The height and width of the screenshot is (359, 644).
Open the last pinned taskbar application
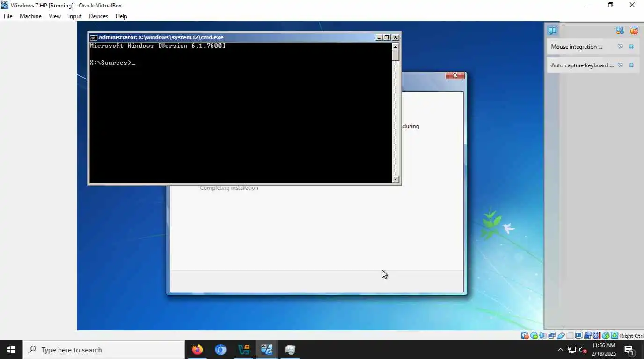pyautogui.click(x=290, y=350)
